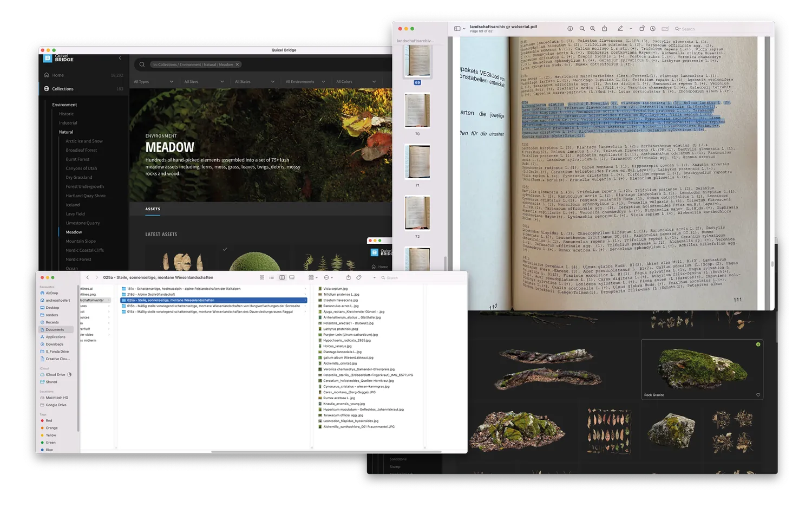Viewport: 812px width, 526px height.
Task: Open the Forest Undergrowth collection
Action: 85,186
